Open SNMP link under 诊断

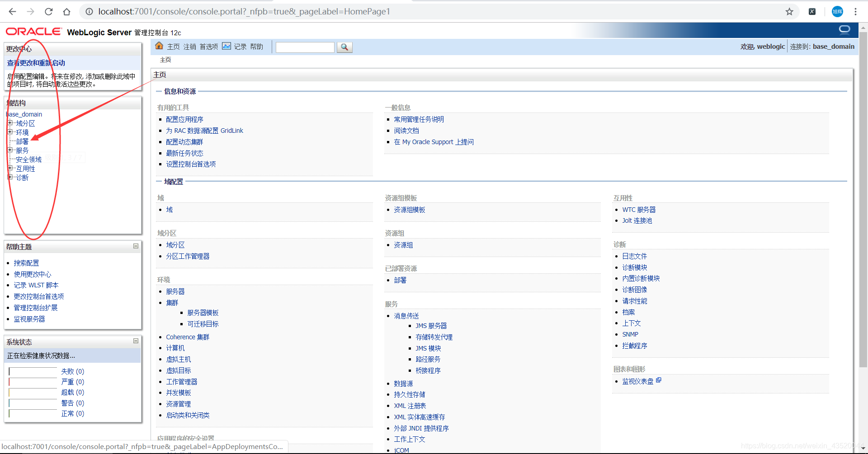tap(630, 334)
